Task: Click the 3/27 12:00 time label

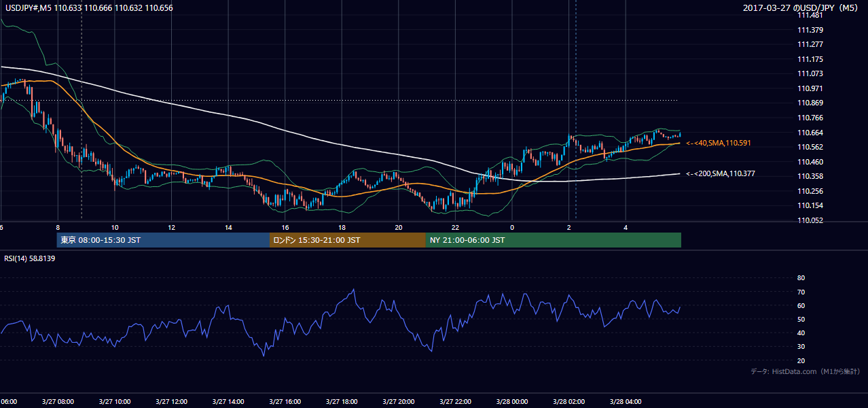Action: coord(171,401)
